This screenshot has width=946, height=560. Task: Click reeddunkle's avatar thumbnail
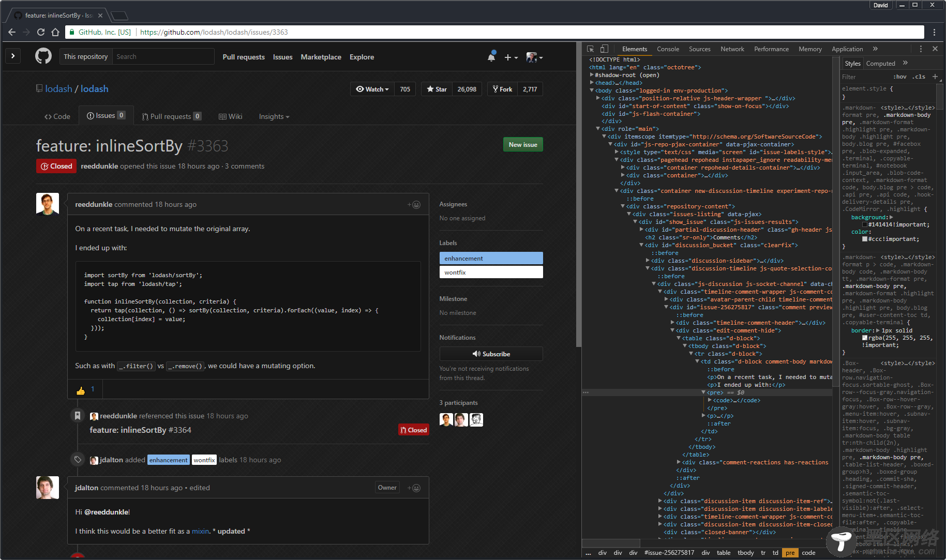(x=48, y=204)
